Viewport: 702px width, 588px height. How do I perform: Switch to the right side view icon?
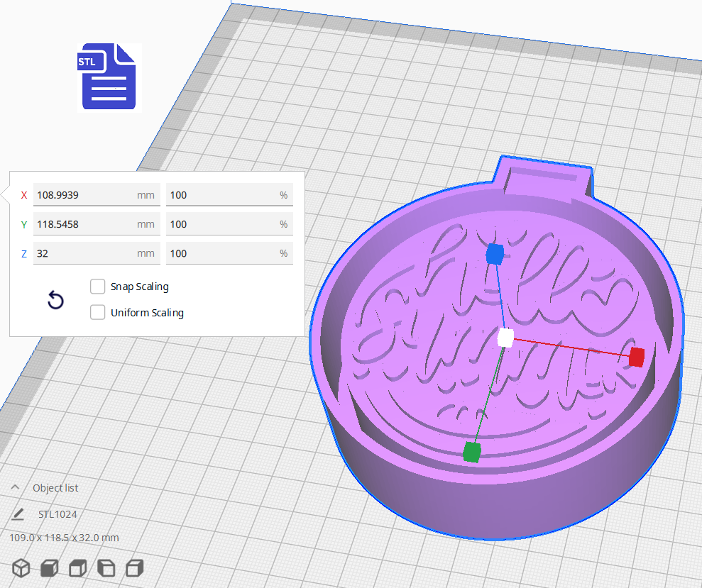tap(134, 568)
